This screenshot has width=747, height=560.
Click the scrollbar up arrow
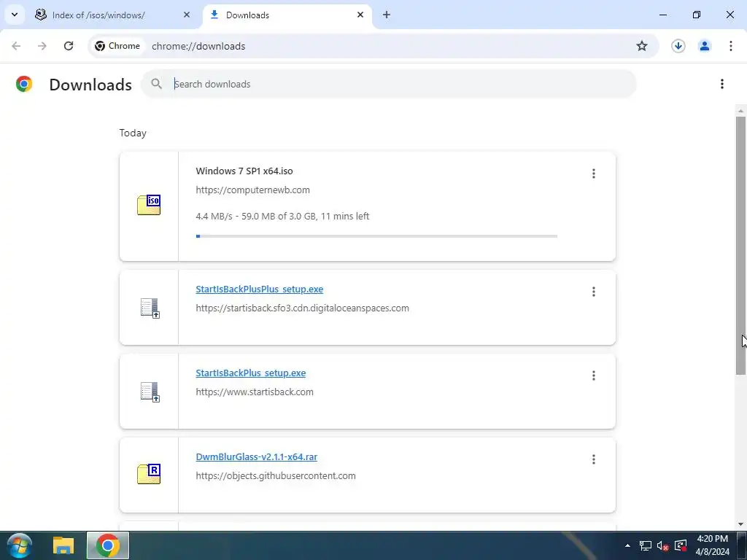pyautogui.click(x=740, y=111)
